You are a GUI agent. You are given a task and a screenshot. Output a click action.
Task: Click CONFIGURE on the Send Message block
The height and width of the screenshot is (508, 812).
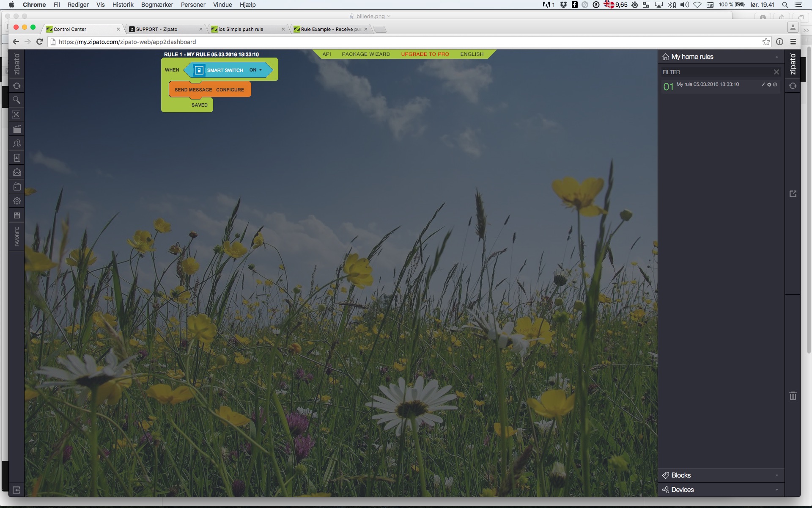[230, 90]
